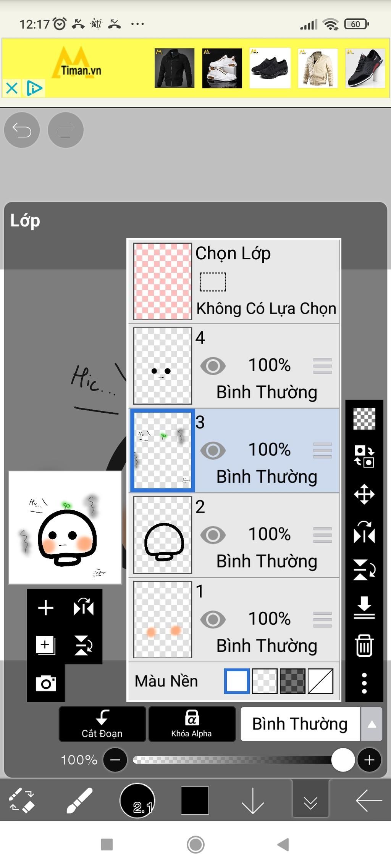Open camera to import photo layer
Viewport: 391px width, 868px height.
click(x=46, y=683)
